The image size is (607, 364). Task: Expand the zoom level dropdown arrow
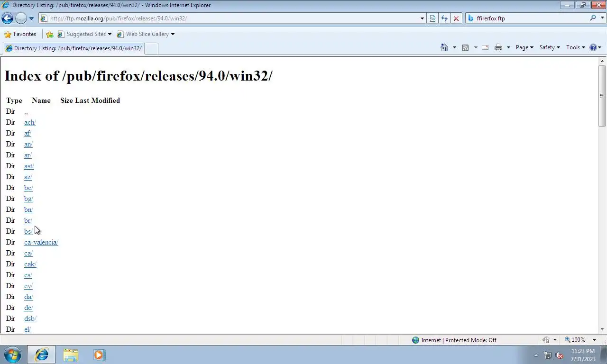point(594,340)
